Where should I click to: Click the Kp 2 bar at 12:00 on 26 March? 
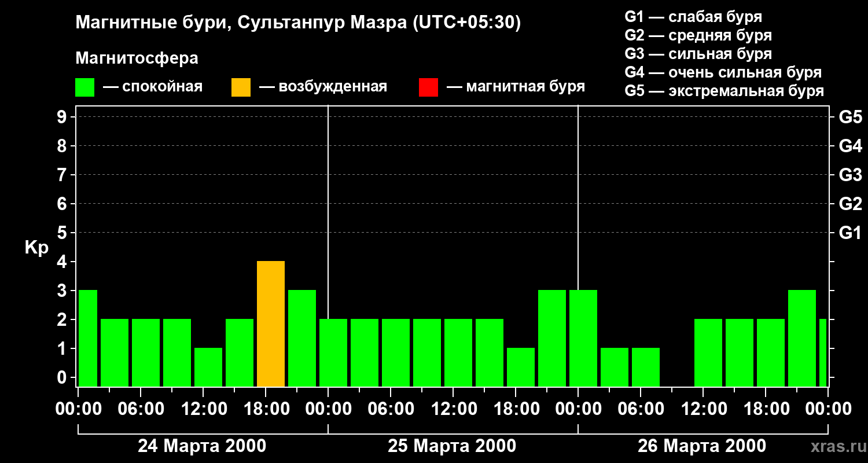click(708, 353)
